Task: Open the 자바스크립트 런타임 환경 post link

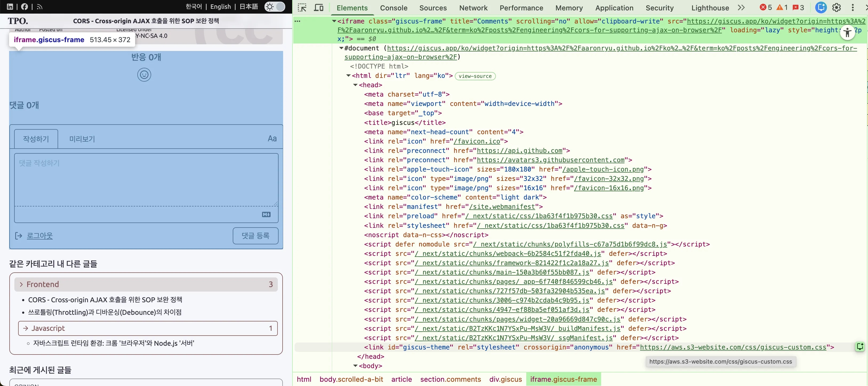Action: click(114, 343)
